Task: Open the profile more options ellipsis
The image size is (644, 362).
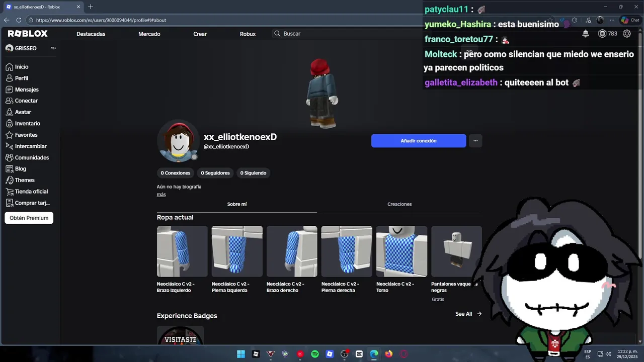Action: (475, 141)
